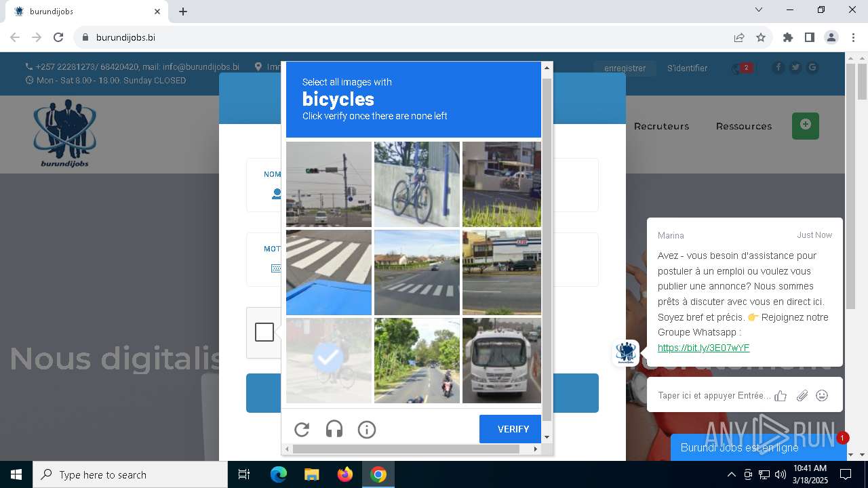Click the taskbar search box
The width and height of the screenshot is (868, 488).
click(x=130, y=474)
